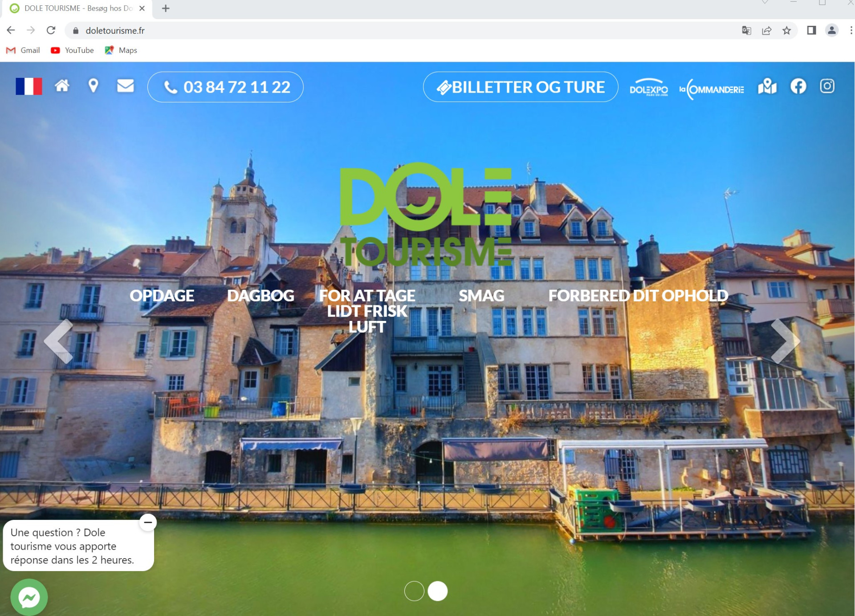The width and height of the screenshot is (855, 616).
Task: Click the French flag language icon
Action: [29, 86]
